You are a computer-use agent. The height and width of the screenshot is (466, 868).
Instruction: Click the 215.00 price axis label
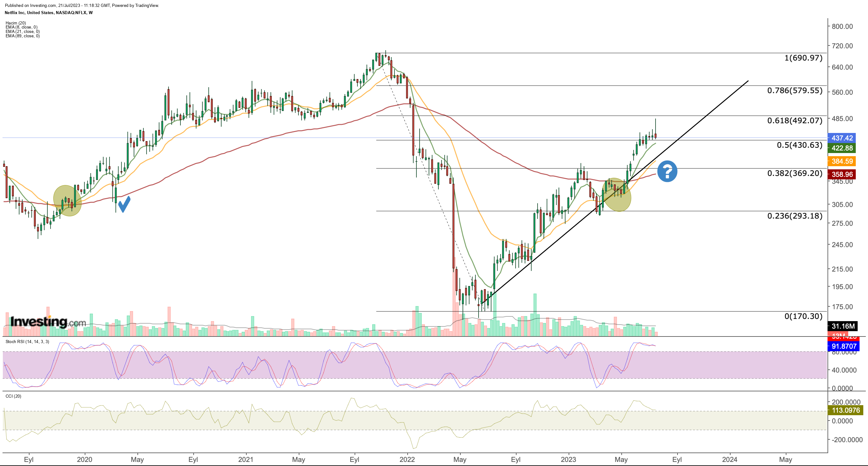tap(842, 269)
